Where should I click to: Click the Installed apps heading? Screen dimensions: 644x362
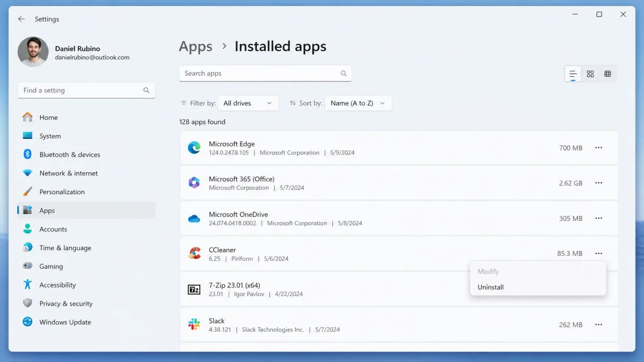(x=280, y=47)
